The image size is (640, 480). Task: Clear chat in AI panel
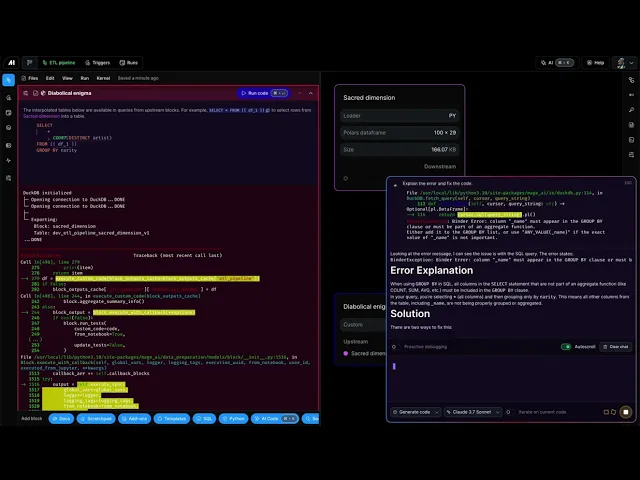pos(616,347)
